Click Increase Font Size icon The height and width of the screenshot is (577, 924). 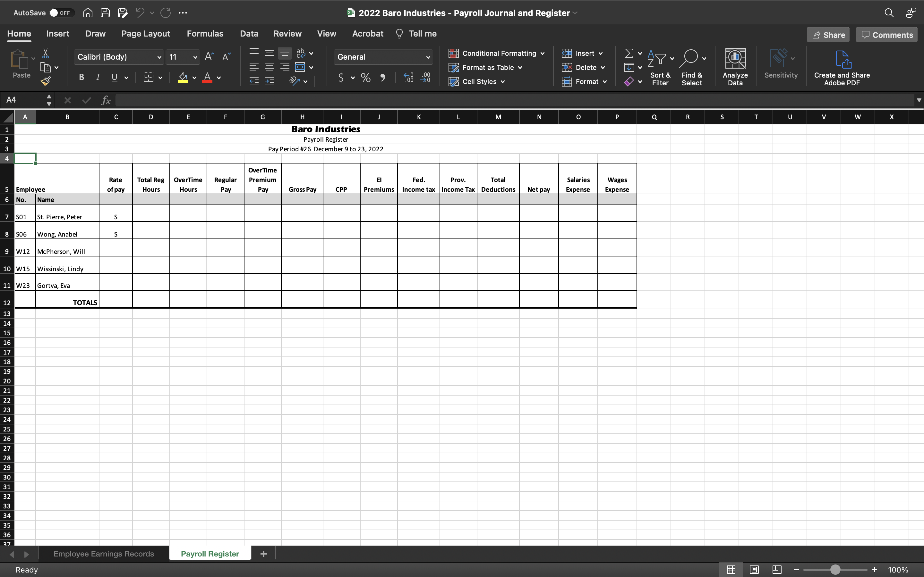click(x=209, y=57)
